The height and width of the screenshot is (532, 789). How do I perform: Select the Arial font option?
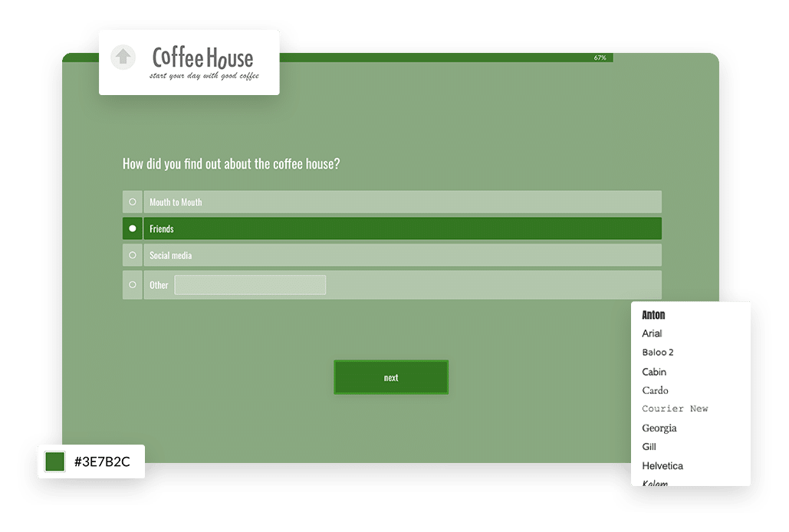point(653,333)
